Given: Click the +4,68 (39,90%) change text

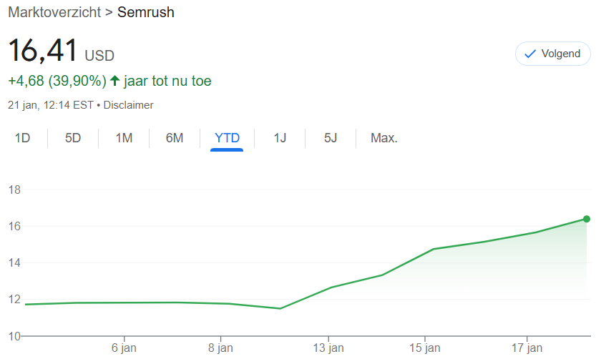Looking at the screenshot, I should coord(57,81).
